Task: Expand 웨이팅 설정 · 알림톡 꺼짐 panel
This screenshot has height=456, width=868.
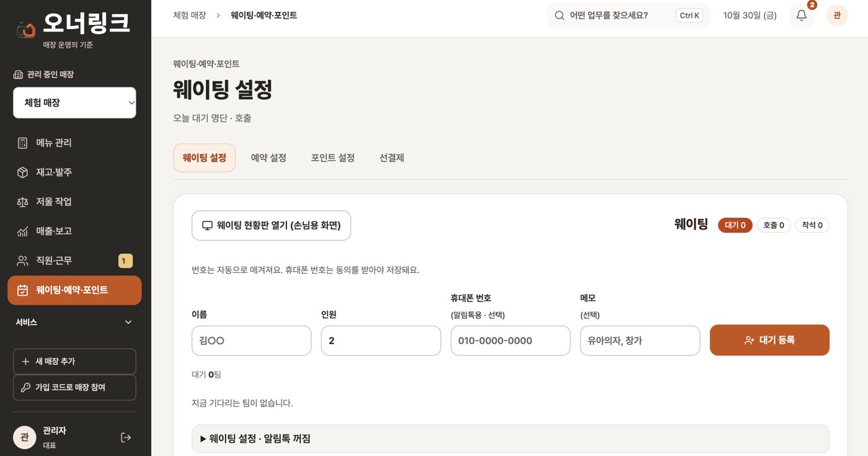Action: (510, 439)
